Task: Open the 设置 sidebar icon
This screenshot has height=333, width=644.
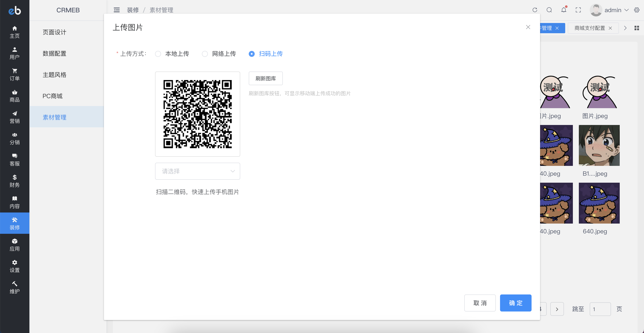Action: click(x=14, y=266)
